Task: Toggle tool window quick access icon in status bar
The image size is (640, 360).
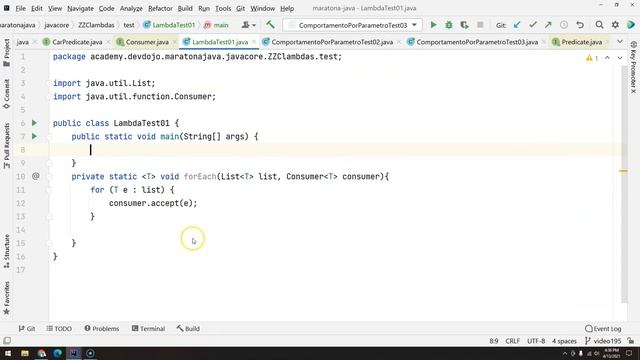Action: [7, 340]
